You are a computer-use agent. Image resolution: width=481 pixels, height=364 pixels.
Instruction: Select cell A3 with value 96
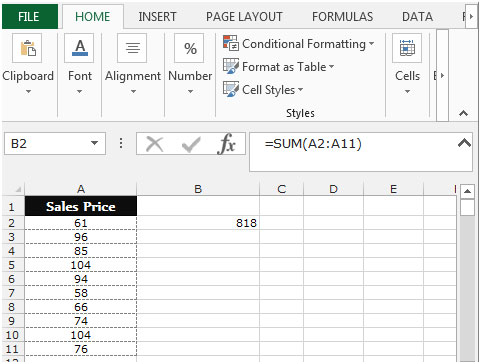pyautogui.click(x=81, y=237)
